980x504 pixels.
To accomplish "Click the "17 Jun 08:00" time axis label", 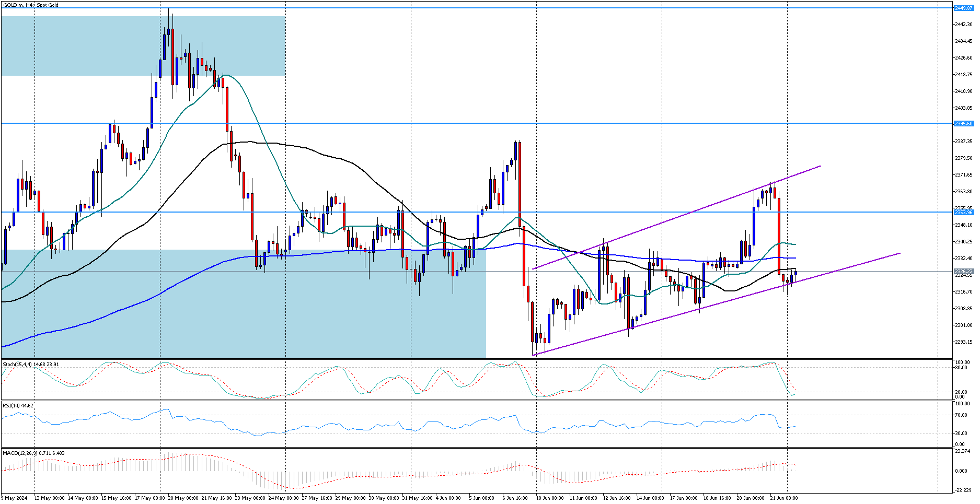I will (684, 498).
